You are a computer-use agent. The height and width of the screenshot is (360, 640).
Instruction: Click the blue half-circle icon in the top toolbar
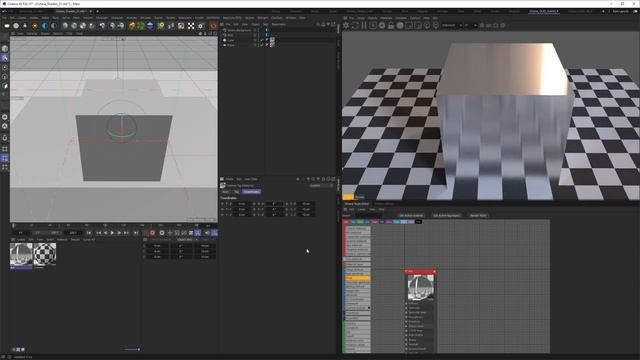point(44,26)
